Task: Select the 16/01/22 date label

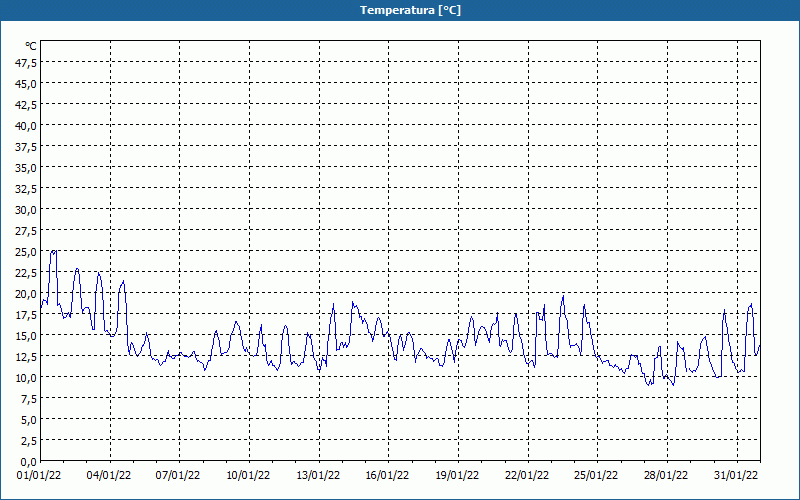Action: [x=387, y=476]
